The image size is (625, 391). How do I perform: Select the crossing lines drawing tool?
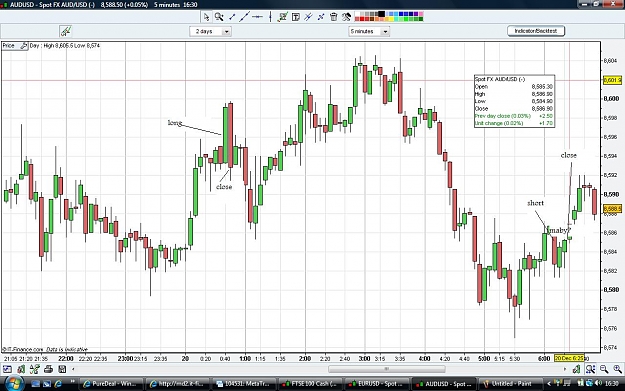308,17
